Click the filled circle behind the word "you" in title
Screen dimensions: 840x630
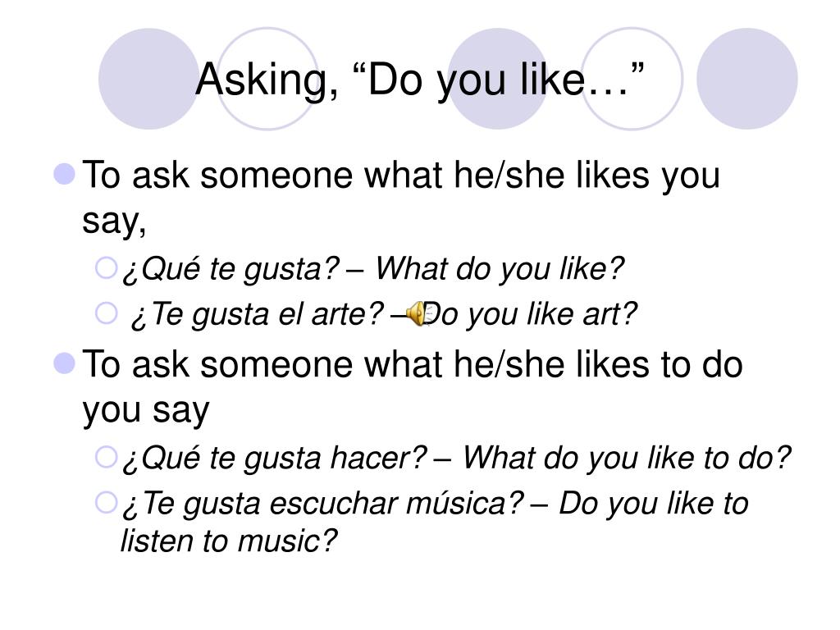(497, 79)
